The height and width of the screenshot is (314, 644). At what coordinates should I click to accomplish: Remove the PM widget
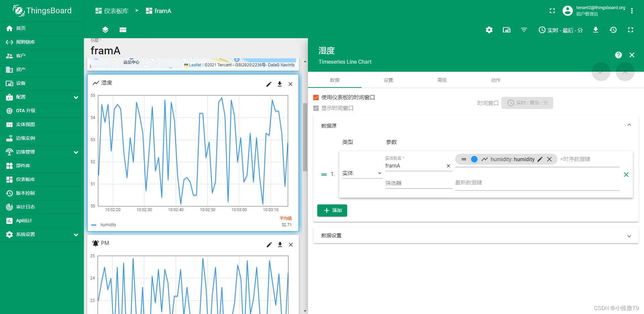291,245
